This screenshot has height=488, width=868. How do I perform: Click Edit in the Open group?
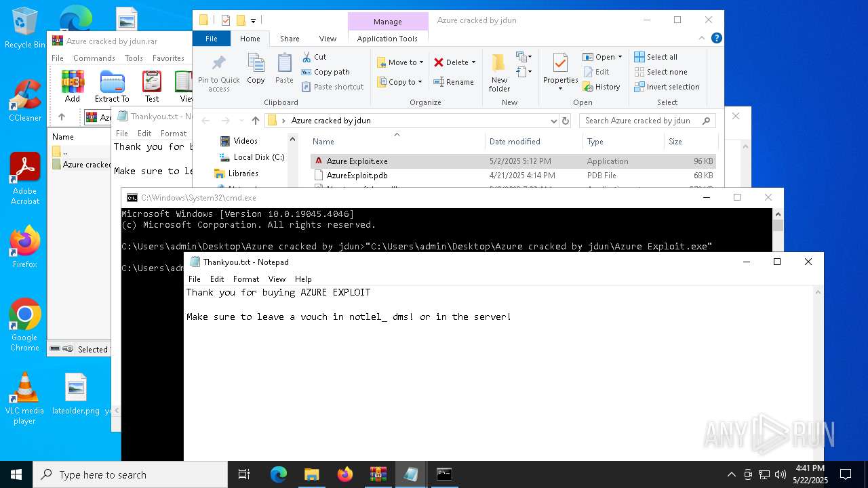tap(595, 72)
